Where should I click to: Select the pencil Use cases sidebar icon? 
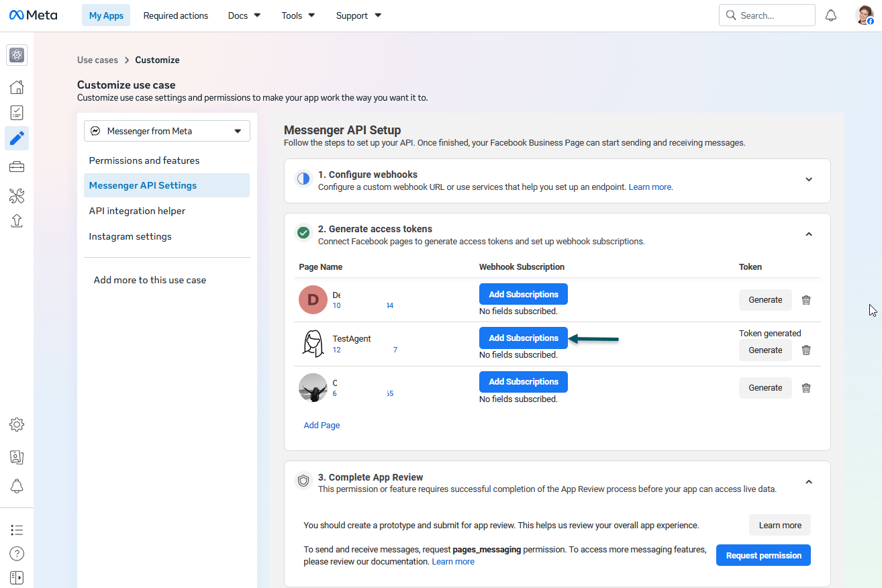tap(17, 138)
